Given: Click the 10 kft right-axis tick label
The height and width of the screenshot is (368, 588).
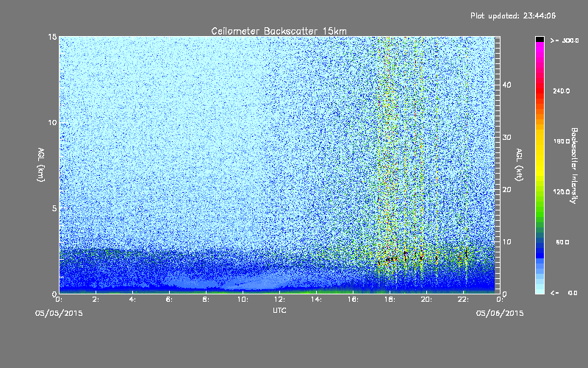Looking at the screenshot, I should pyautogui.click(x=506, y=242).
